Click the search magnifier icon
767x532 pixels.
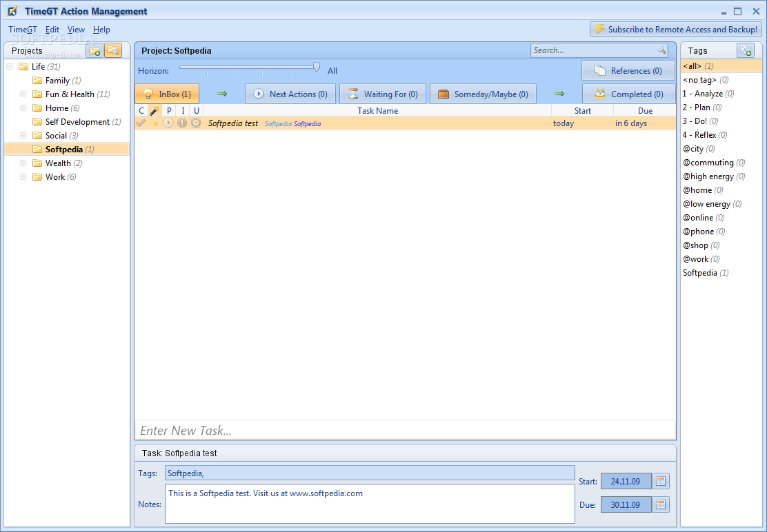(661, 50)
